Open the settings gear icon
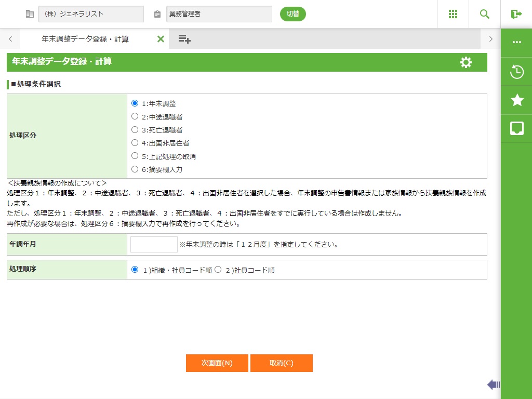 (x=466, y=62)
